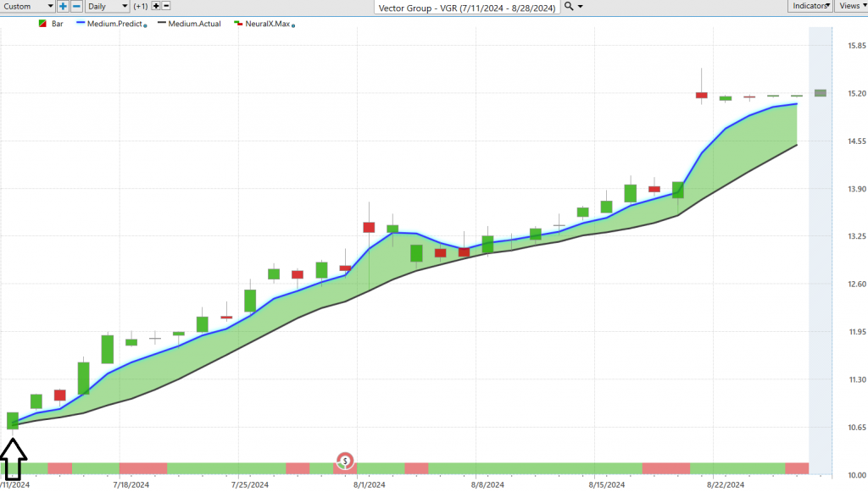Click the Medium.Actual legend entry

[x=189, y=24]
